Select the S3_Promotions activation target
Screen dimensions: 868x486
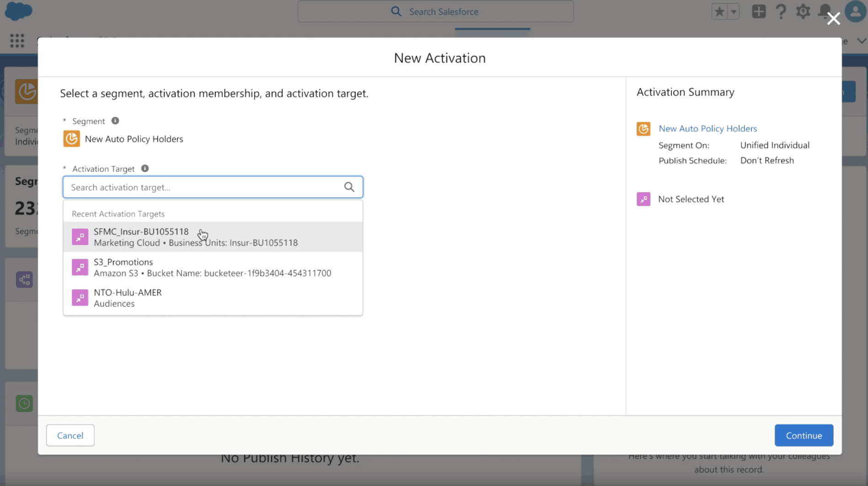pyautogui.click(x=213, y=267)
